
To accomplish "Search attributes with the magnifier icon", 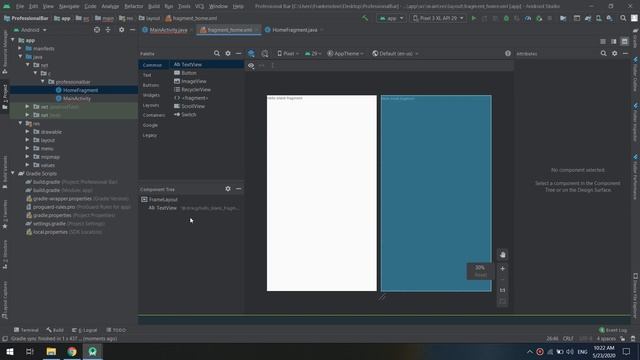I will (603, 53).
